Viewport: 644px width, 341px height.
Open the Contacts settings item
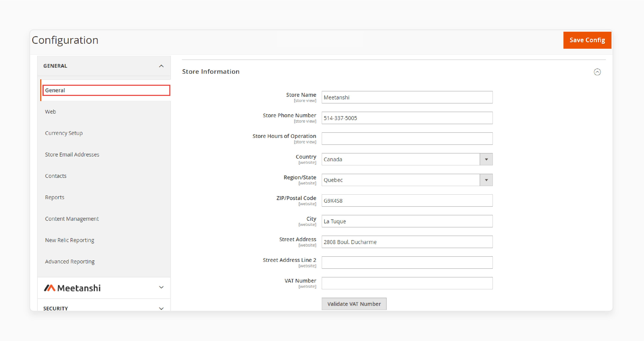(56, 176)
